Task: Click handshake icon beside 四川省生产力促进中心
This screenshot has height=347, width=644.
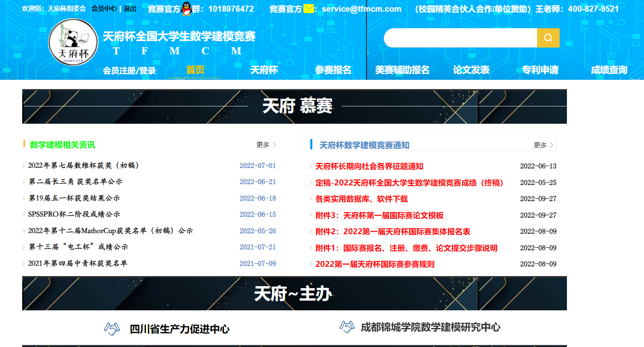Action: 112,329
